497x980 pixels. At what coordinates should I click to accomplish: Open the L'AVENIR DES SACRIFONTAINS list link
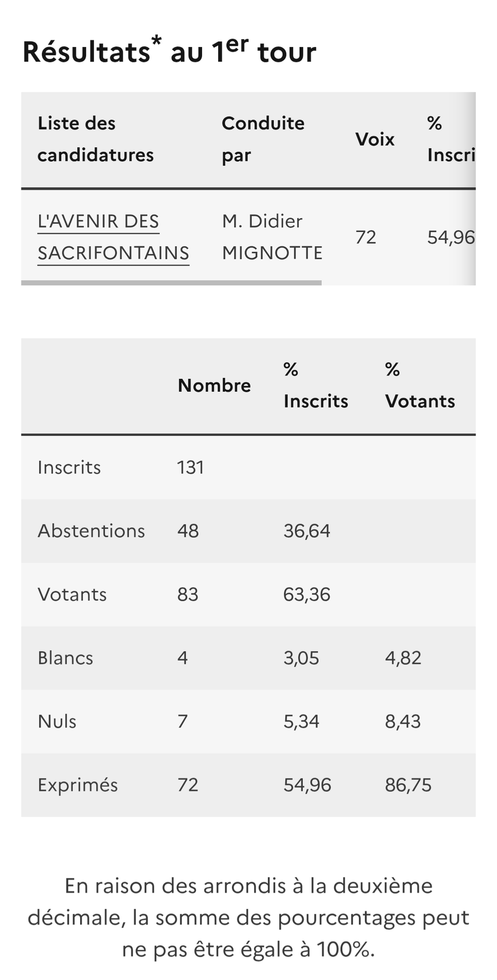point(113,237)
